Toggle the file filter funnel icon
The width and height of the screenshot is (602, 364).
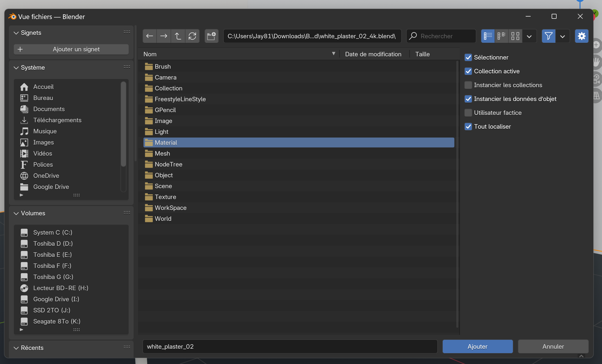[548, 36]
